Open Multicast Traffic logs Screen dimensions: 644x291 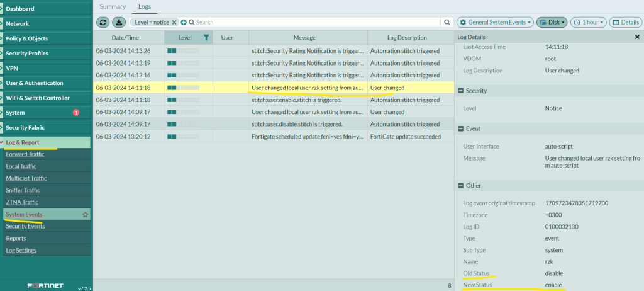26,178
